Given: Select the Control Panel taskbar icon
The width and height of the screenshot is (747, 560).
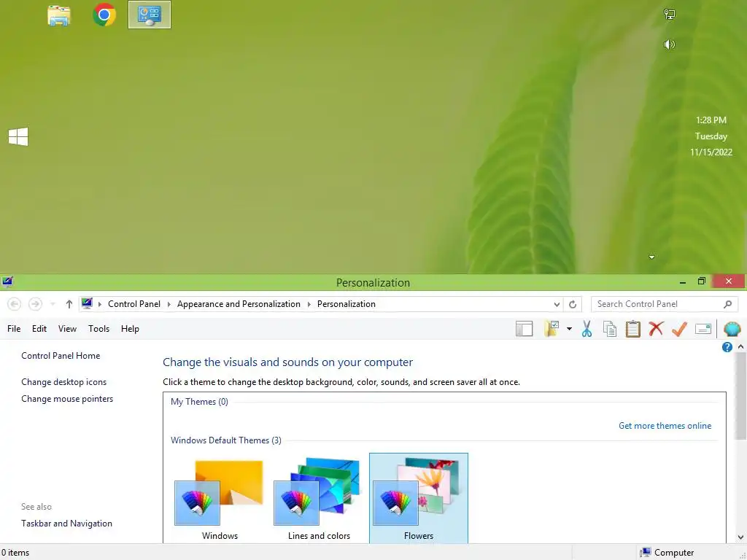Looking at the screenshot, I should tap(149, 15).
